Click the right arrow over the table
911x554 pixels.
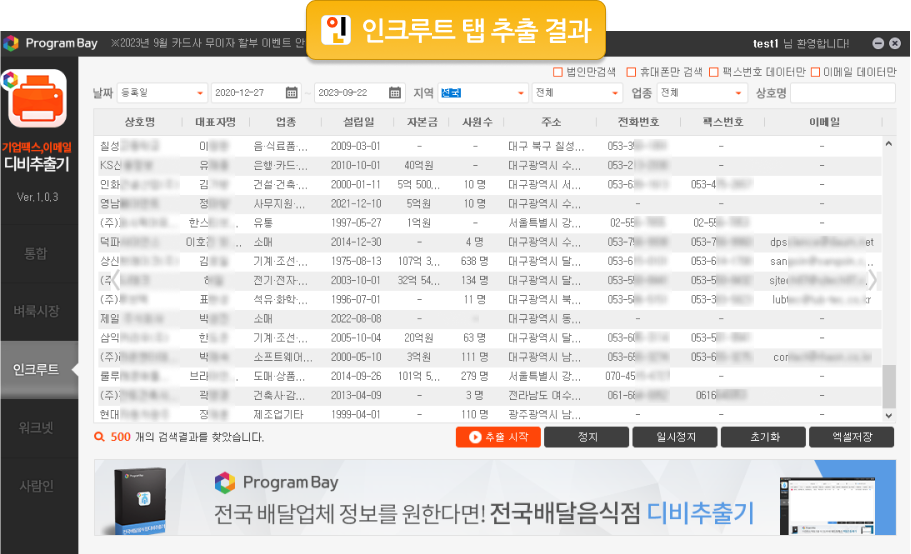click(x=872, y=280)
